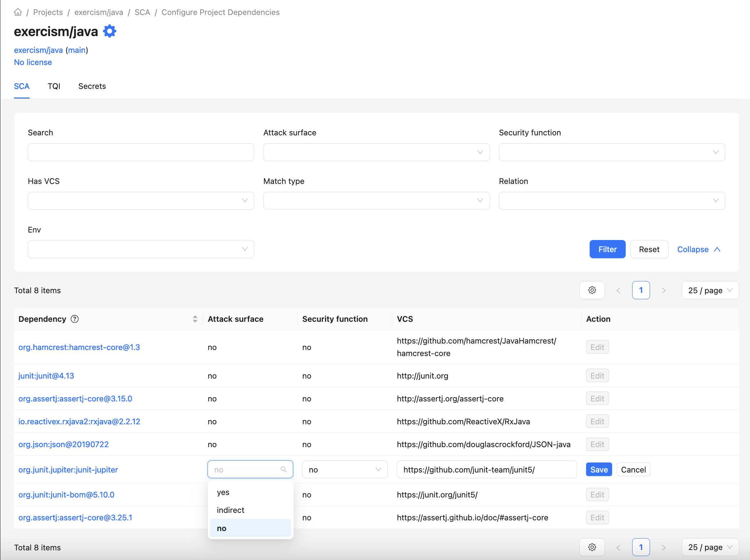Open org.hamcrest:hamcrest-core@1.3 dependency
This screenshot has width=750, height=560.
point(79,347)
